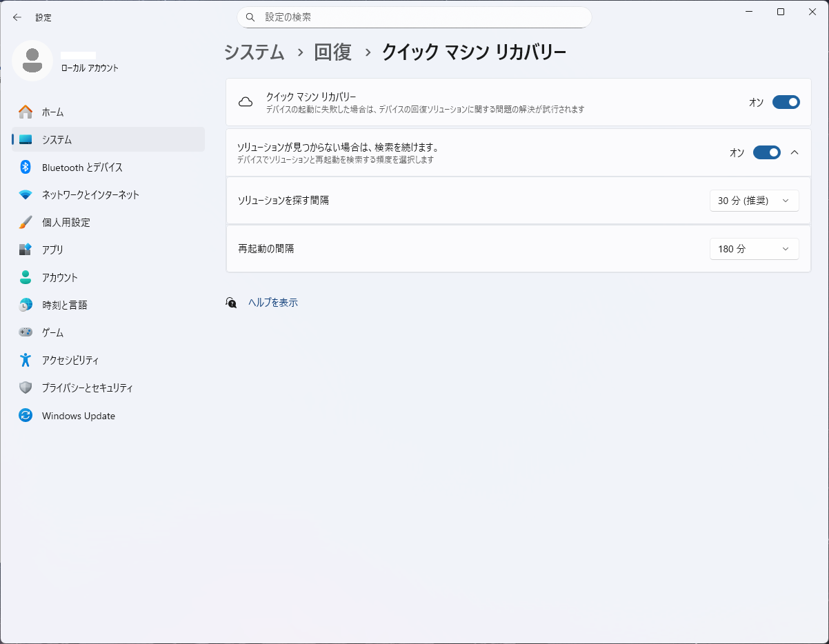Select 時刻と言語 in the sidebar

point(64,305)
